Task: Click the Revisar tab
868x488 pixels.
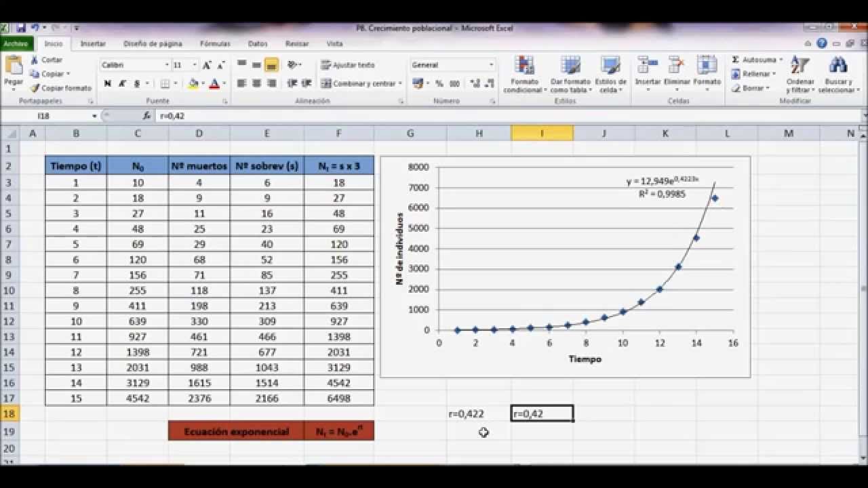Action: tap(297, 43)
